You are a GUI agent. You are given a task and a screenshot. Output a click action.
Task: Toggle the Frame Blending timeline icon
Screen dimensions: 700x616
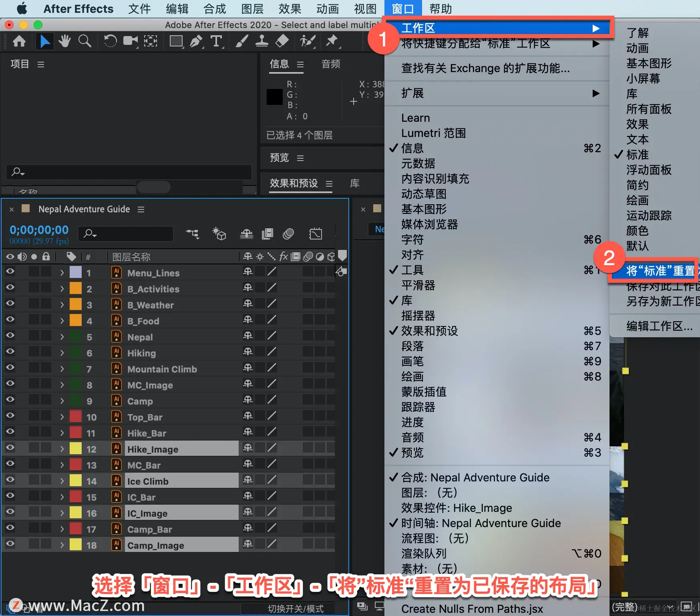pos(267,234)
